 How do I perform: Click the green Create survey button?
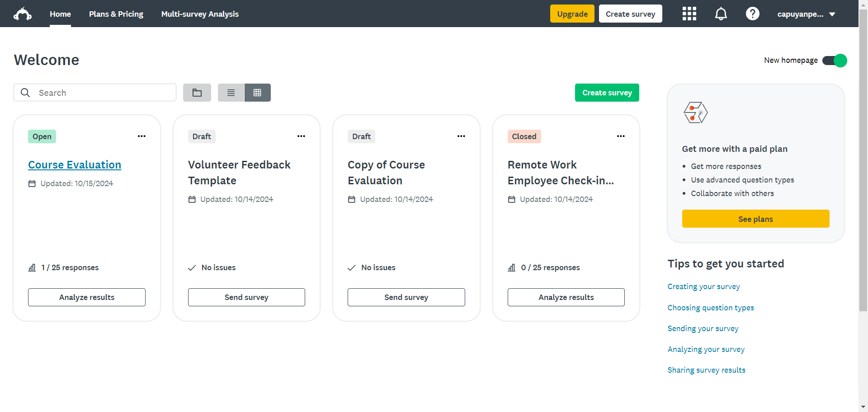[607, 93]
